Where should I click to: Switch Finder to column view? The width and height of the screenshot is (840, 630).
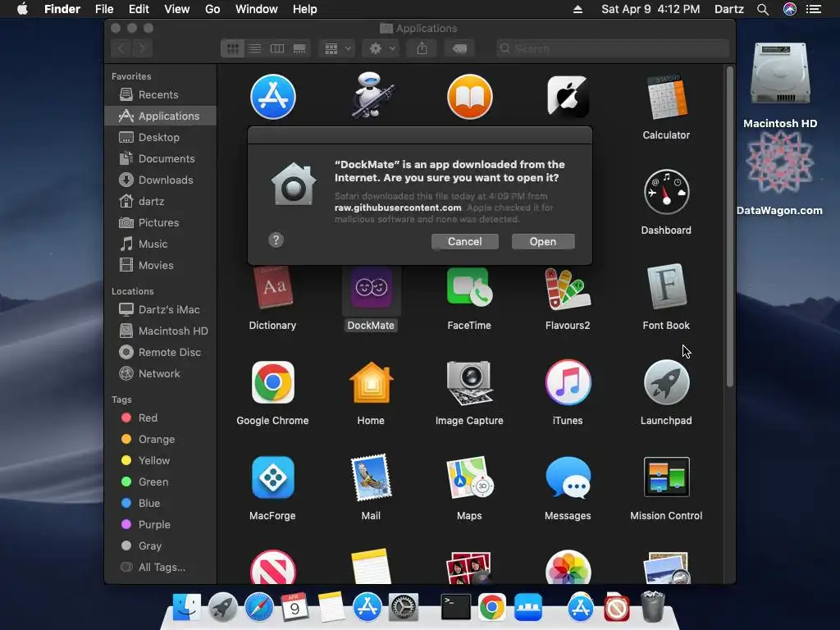click(x=277, y=48)
